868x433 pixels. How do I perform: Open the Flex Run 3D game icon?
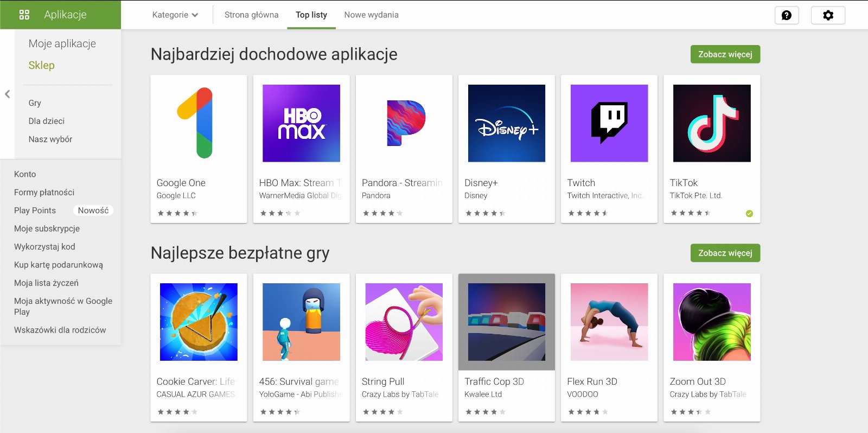(x=609, y=322)
